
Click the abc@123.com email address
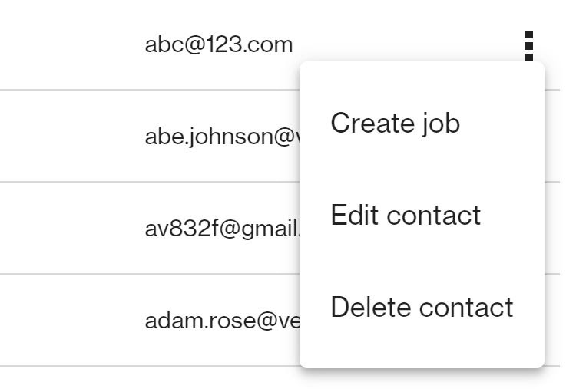pyautogui.click(x=219, y=44)
